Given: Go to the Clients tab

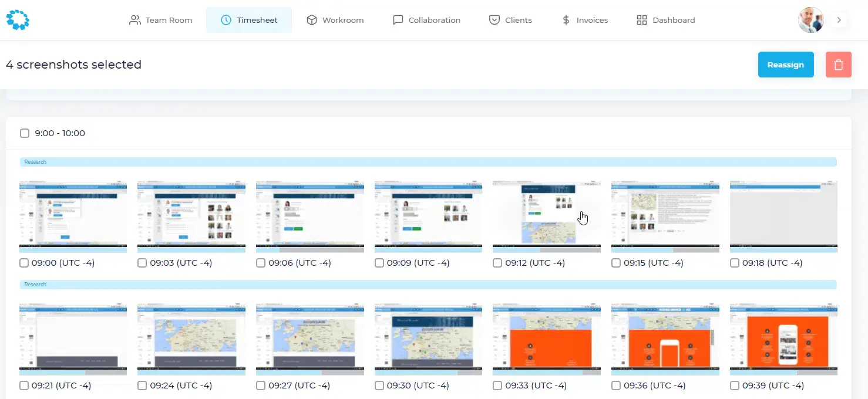Looking at the screenshot, I should point(510,20).
